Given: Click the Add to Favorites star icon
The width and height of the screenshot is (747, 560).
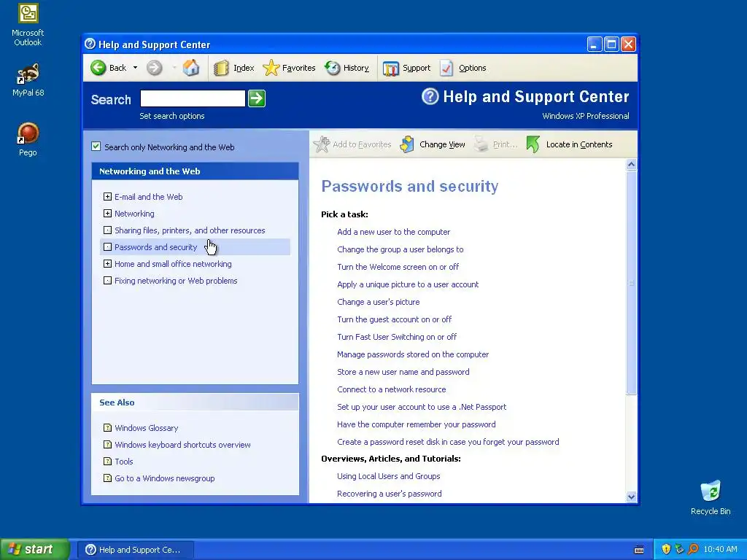Looking at the screenshot, I should (322, 144).
